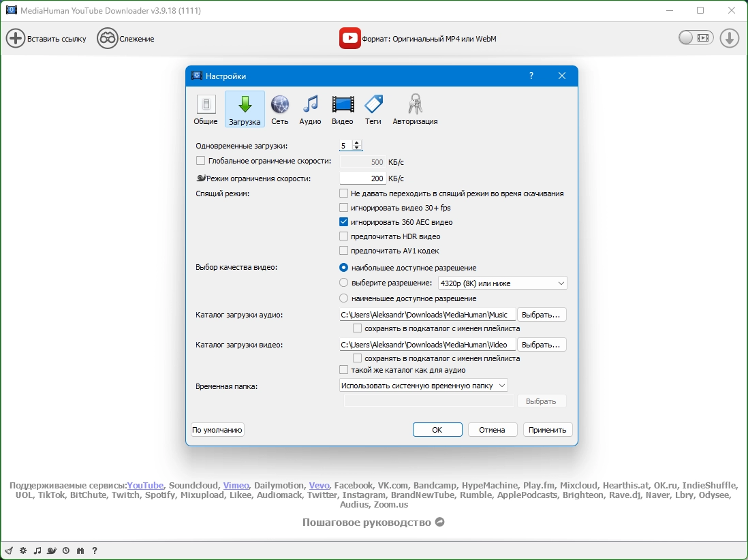Select наименьшее доступное разрешение radio button
This screenshot has width=748, height=560.
coord(343,298)
